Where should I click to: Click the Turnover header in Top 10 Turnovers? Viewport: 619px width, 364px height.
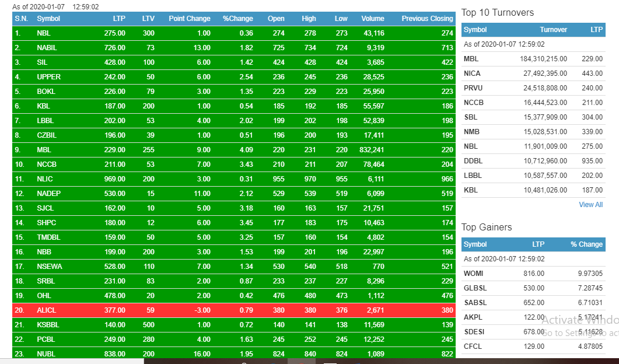coord(554,30)
